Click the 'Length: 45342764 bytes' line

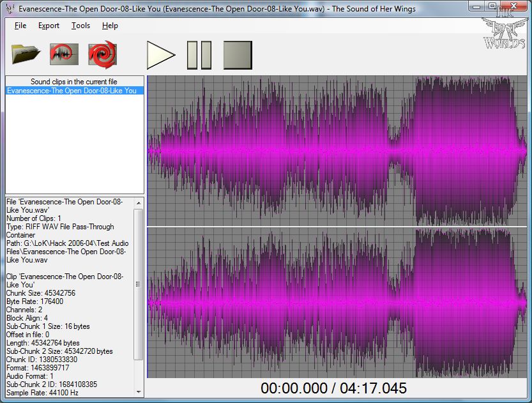(43, 342)
